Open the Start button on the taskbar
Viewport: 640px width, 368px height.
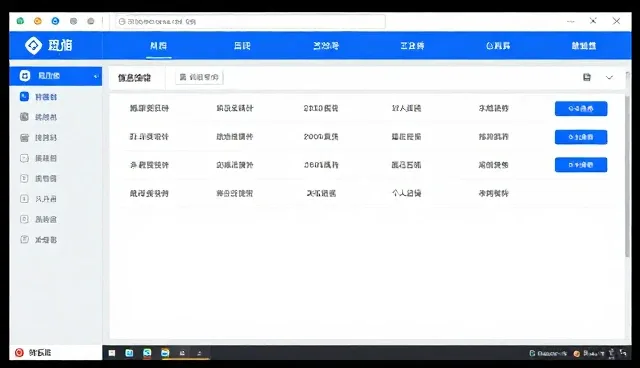pos(112,353)
